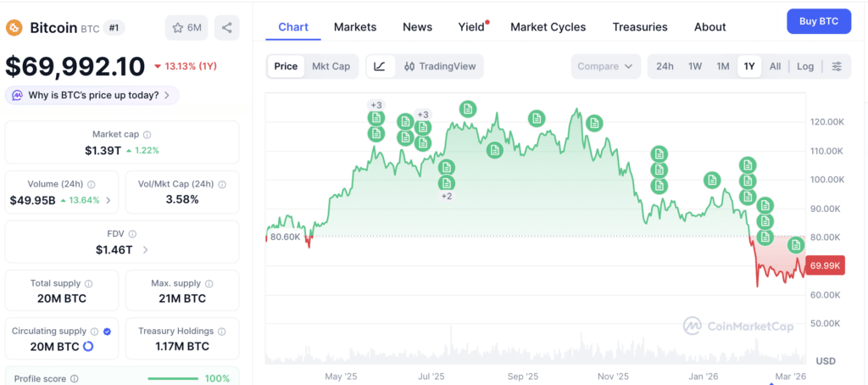Click the Profile score progress bar
This screenshot has width=868, height=385.
click(x=173, y=379)
